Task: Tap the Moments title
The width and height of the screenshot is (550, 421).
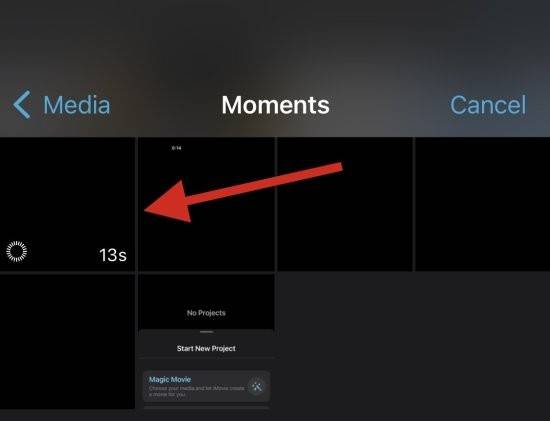Action: click(x=275, y=105)
